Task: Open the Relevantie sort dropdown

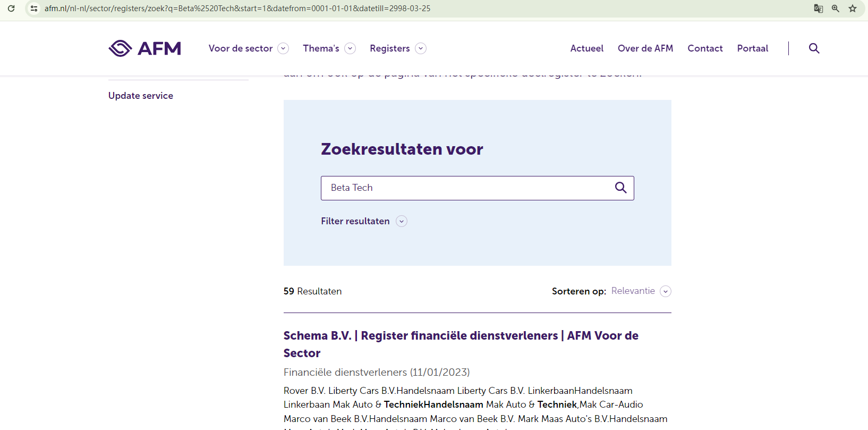Action: click(641, 291)
